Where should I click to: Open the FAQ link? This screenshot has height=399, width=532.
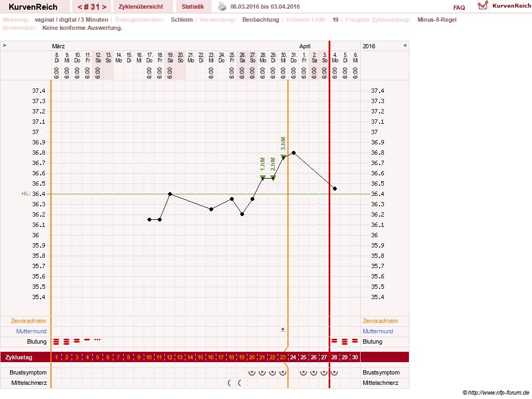459,8
